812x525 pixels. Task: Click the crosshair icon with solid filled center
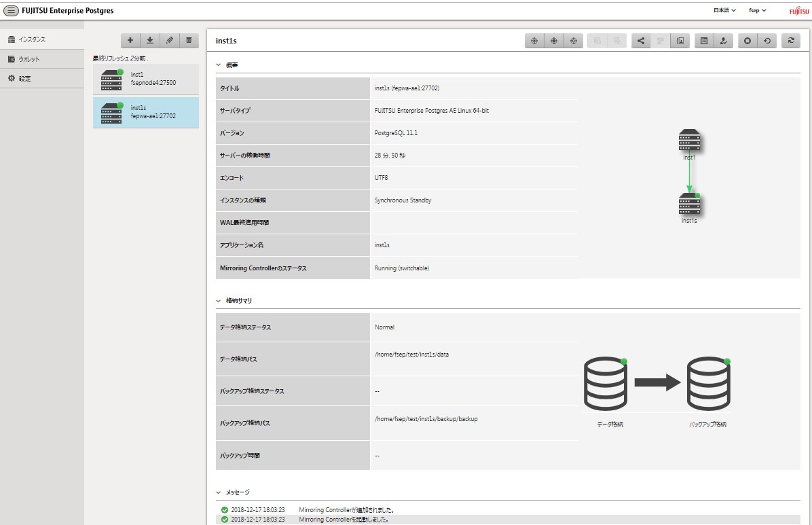point(554,41)
